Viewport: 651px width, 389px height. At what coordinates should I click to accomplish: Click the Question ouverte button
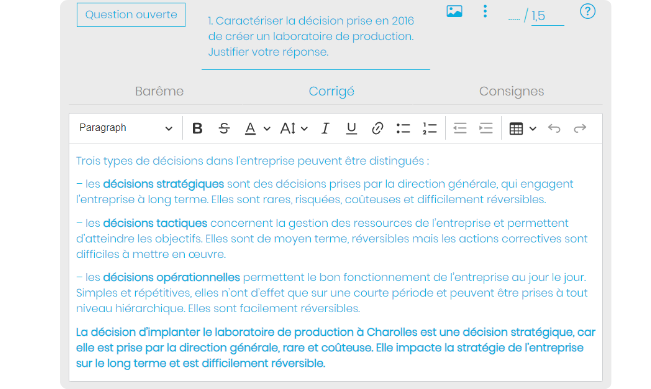click(x=131, y=15)
